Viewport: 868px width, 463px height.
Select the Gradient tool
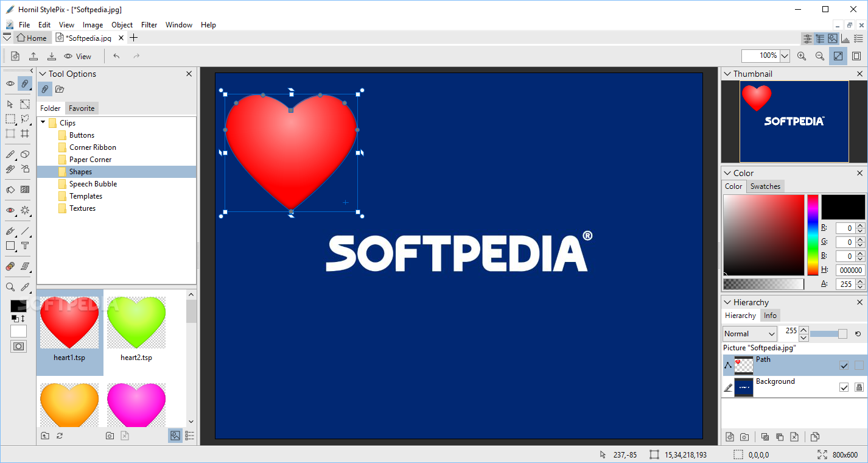(x=25, y=190)
